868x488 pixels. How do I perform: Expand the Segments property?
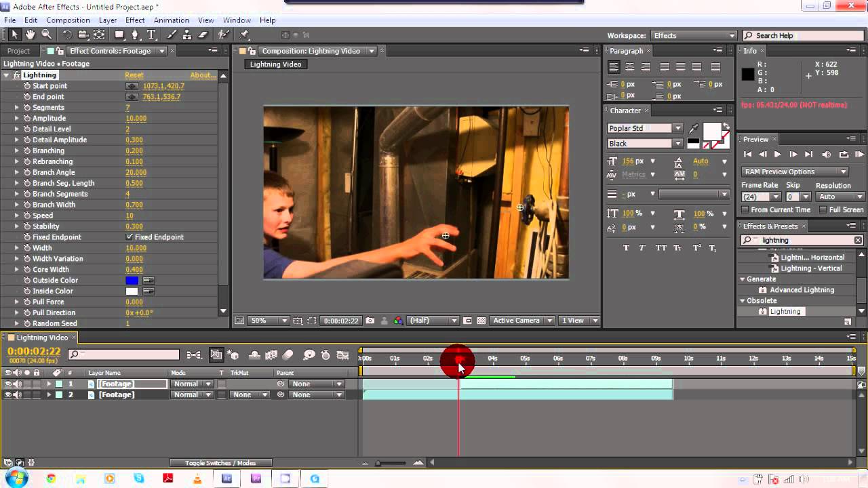pyautogui.click(x=17, y=108)
